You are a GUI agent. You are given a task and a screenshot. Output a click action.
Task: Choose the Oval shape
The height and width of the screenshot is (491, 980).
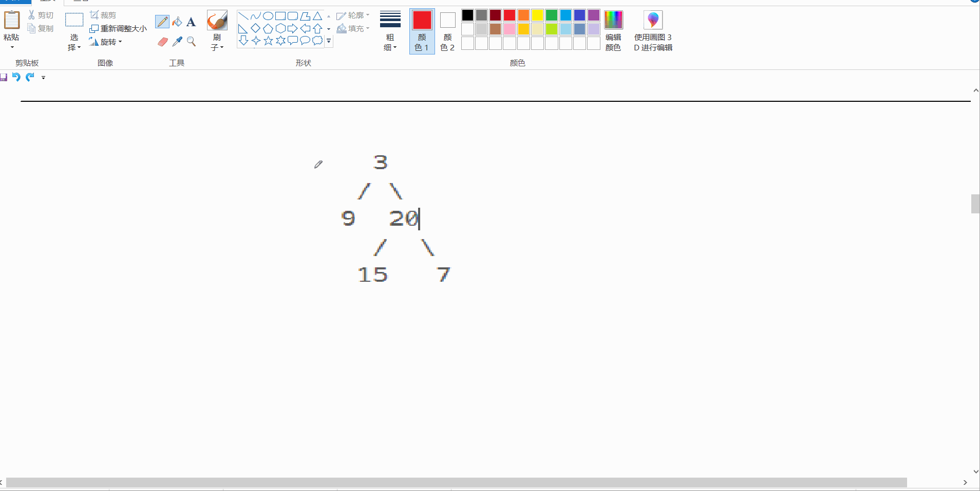tap(268, 16)
